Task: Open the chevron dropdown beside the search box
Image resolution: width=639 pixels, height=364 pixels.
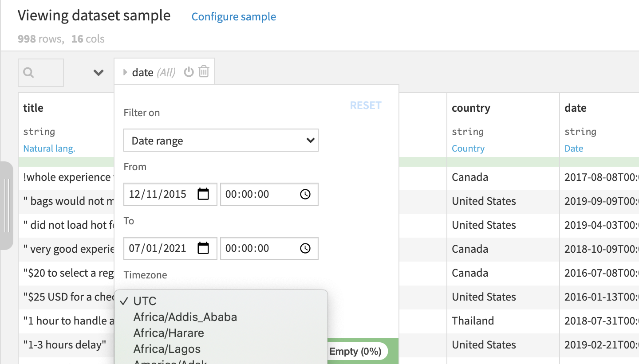Action: click(x=99, y=73)
